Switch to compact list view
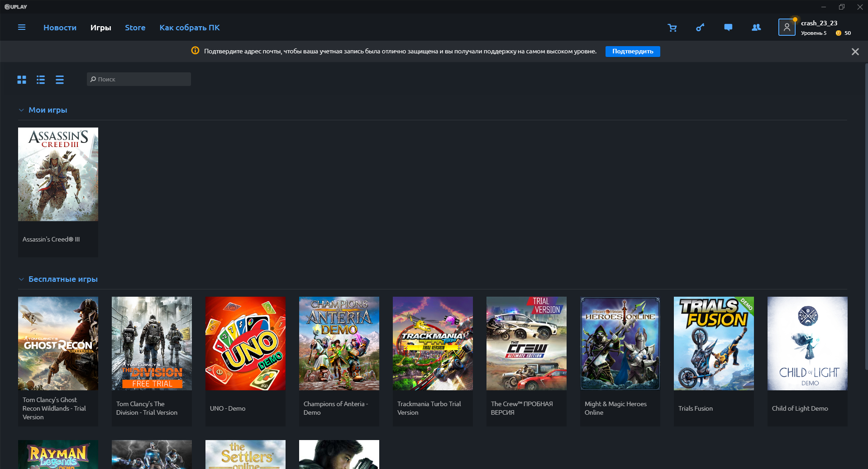Viewport: 868px width, 469px height. coord(60,80)
